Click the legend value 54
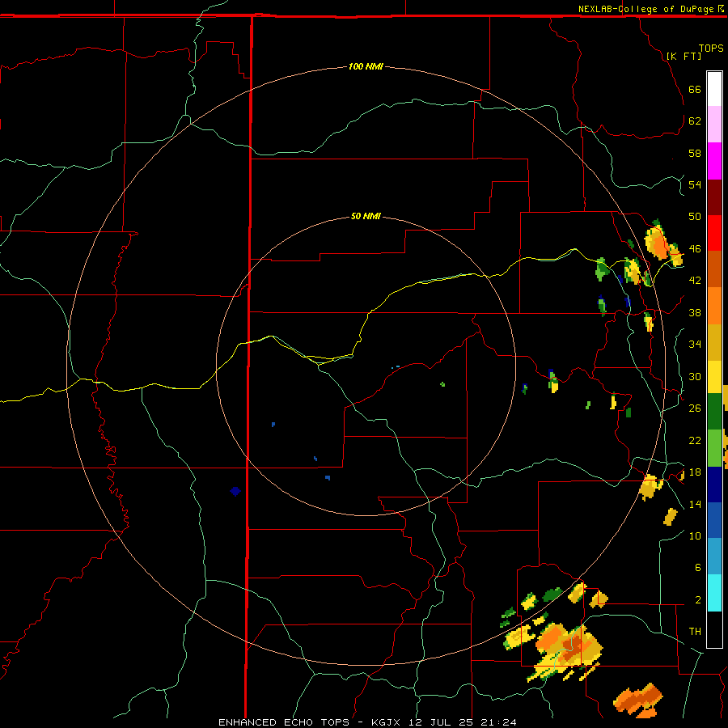Viewport: 728px width, 728px height. (x=695, y=184)
